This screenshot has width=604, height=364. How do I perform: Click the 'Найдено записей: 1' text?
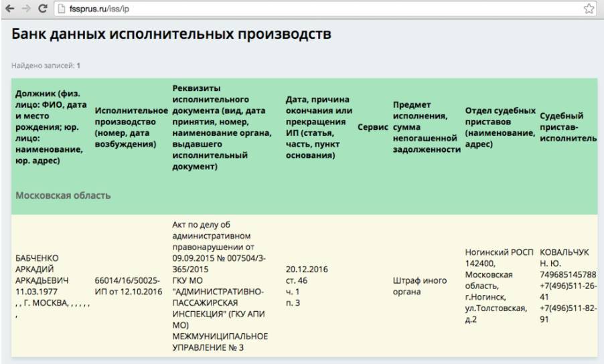coord(46,66)
